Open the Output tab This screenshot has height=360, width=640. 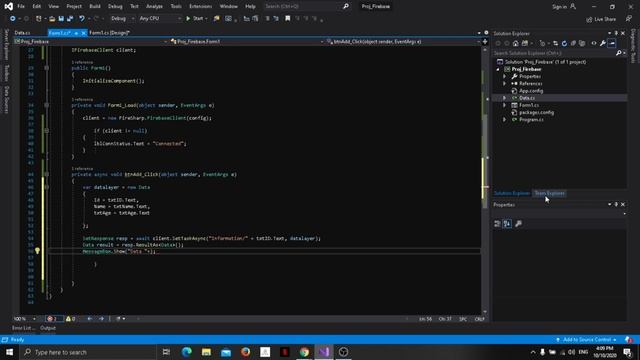click(48, 328)
